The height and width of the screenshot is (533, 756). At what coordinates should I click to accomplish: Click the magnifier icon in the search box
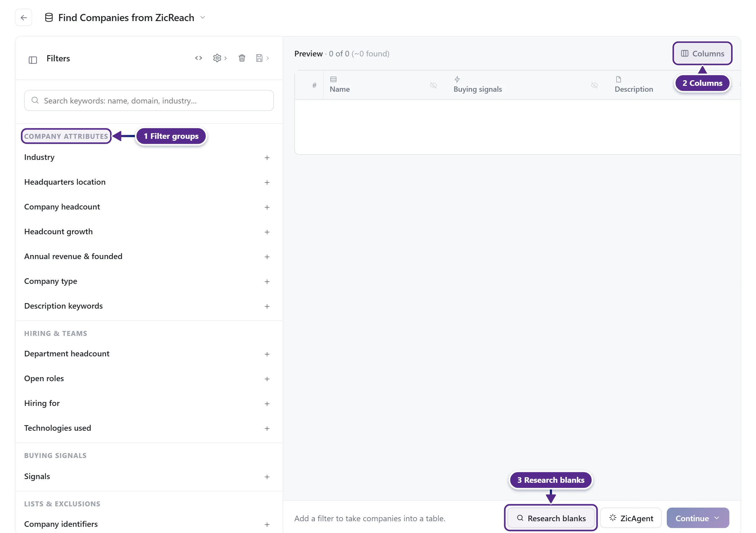pos(35,100)
